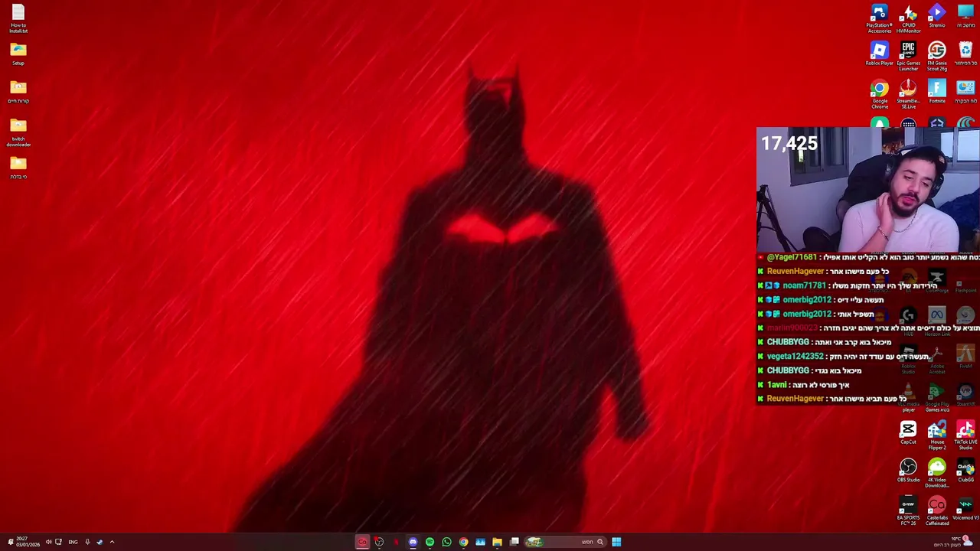This screenshot has width=980, height=551.
Task: Open the EA SPORTS FC 26 shortcut
Action: pyautogui.click(x=908, y=511)
